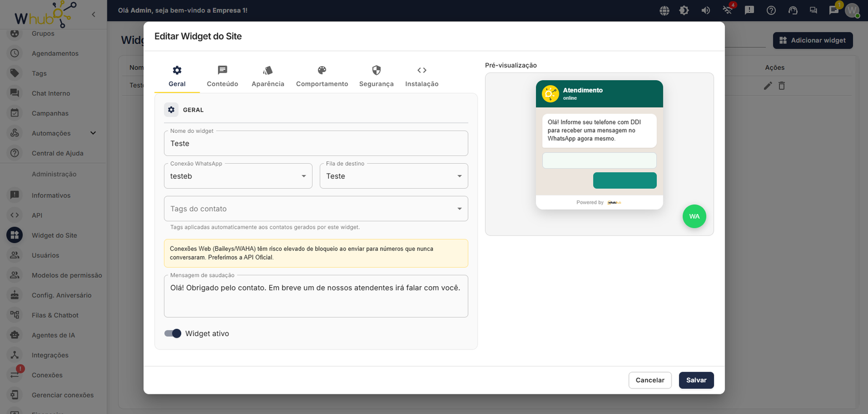Click the green WA floating button

[694, 216]
